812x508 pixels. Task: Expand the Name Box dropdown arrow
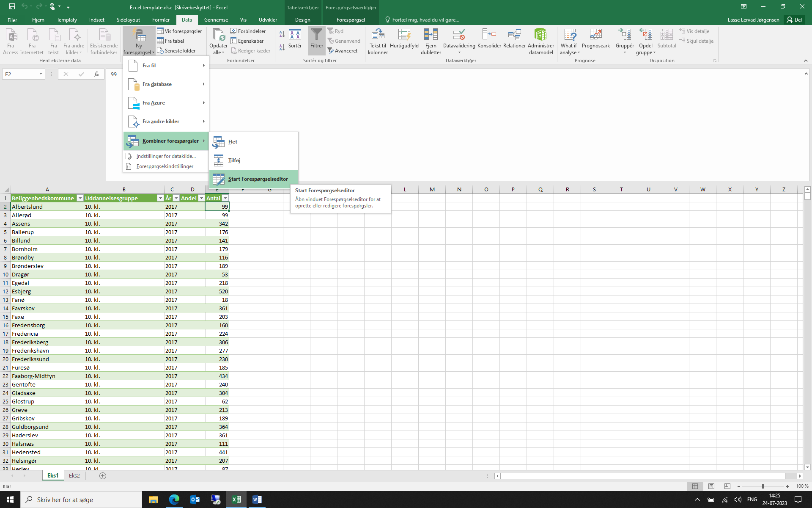tap(41, 74)
